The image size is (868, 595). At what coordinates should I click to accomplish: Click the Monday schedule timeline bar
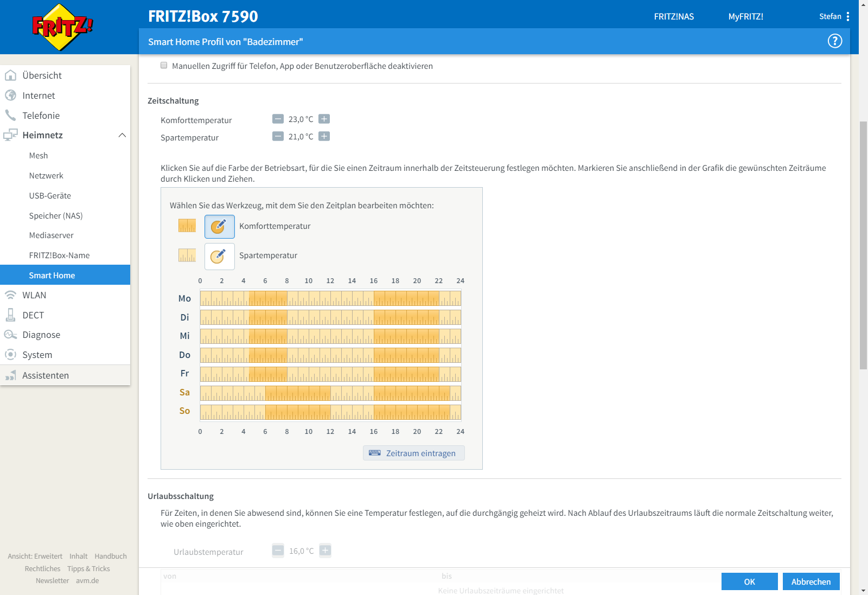(330, 298)
